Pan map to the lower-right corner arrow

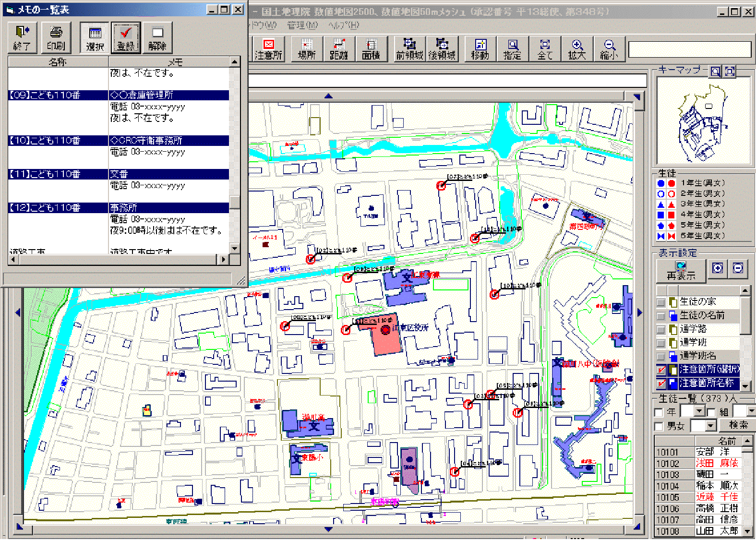[x=637, y=527]
